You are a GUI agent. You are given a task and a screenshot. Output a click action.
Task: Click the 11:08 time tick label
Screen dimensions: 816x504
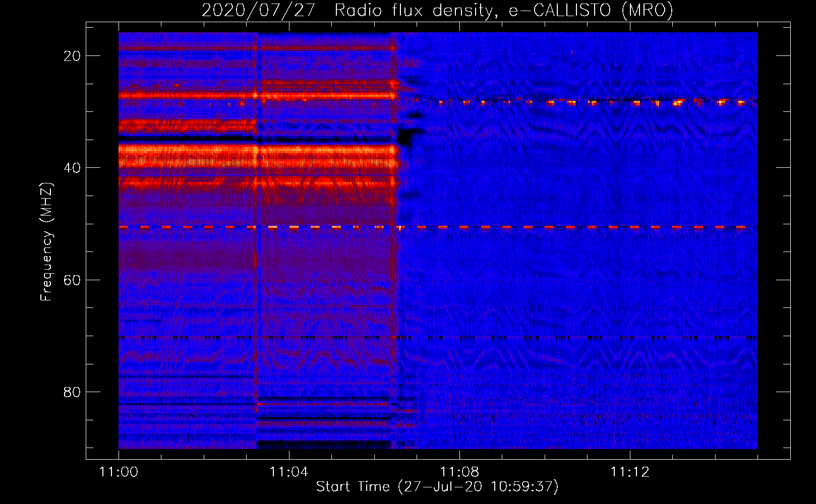pyautogui.click(x=459, y=472)
